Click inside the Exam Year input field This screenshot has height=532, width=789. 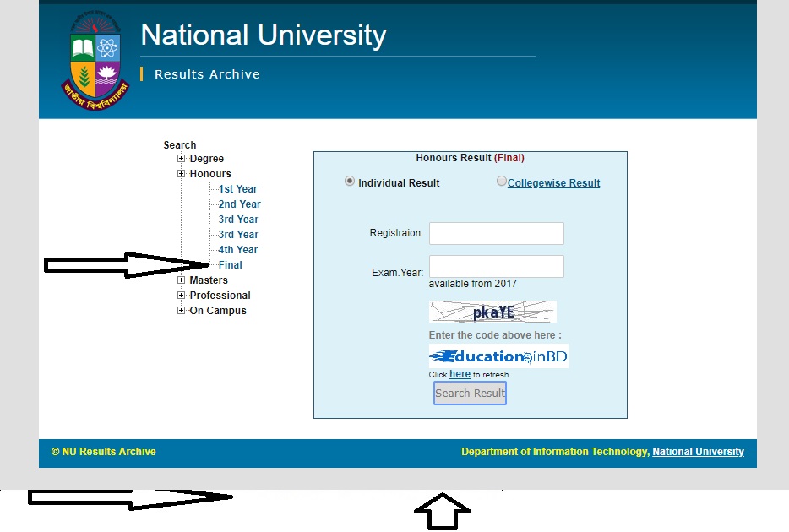496,266
